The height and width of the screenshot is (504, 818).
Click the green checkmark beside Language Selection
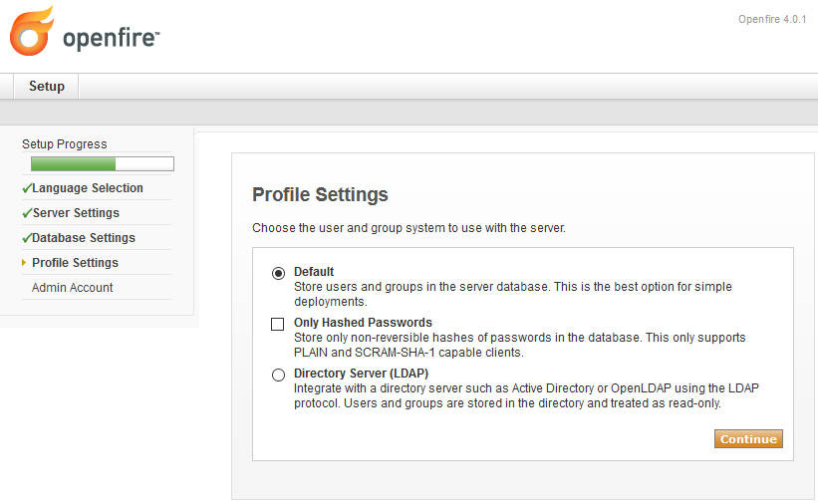pyautogui.click(x=27, y=188)
